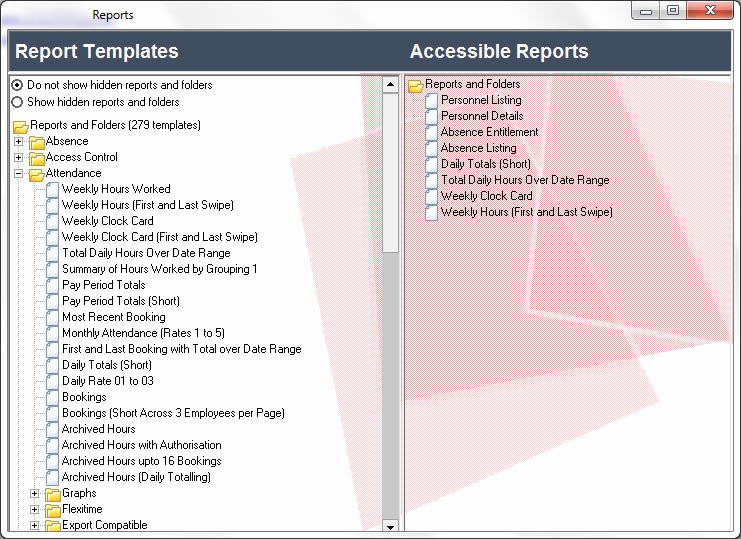
Task: Select Pay Period Totals template
Action: point(103,285)
